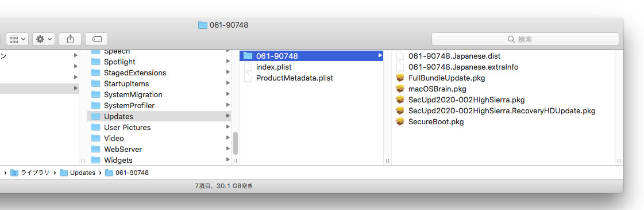644x210 pixels.
Task: Expand the Spotlight folder arrow
Action: [228, 62]
